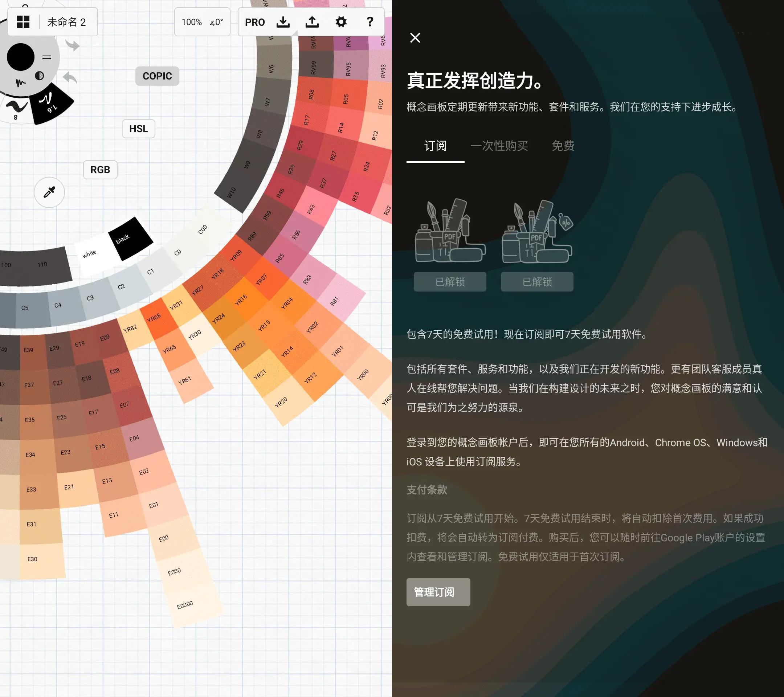Open help via the question mark icon
The height and width of the screenshot is (697, 784).
(369, 22)
